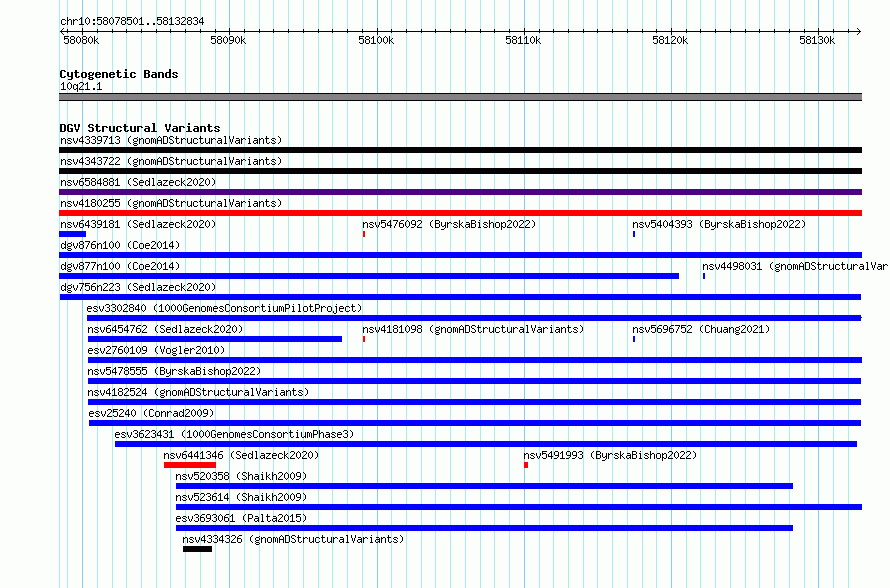Click dgv877n100 (Coe2014) variant label
Image resolution: width=890 pixels, height=588 pixels.
tap(120, 266)
